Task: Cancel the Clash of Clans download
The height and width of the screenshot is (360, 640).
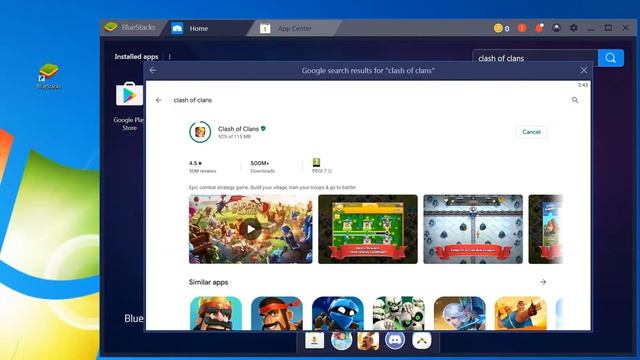Action: point(531,132)
